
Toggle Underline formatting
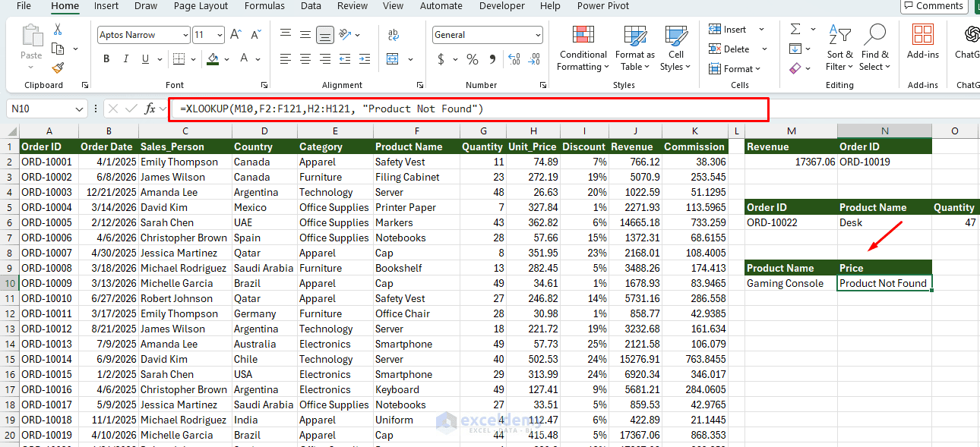click(x=144, y=58)
